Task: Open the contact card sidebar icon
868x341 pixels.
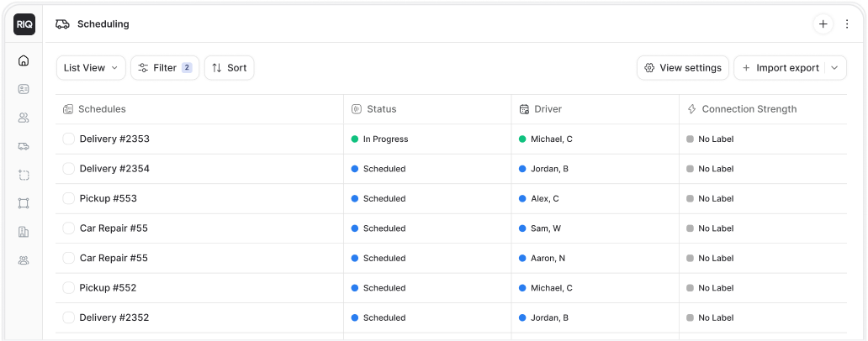Action: (24, 89)
